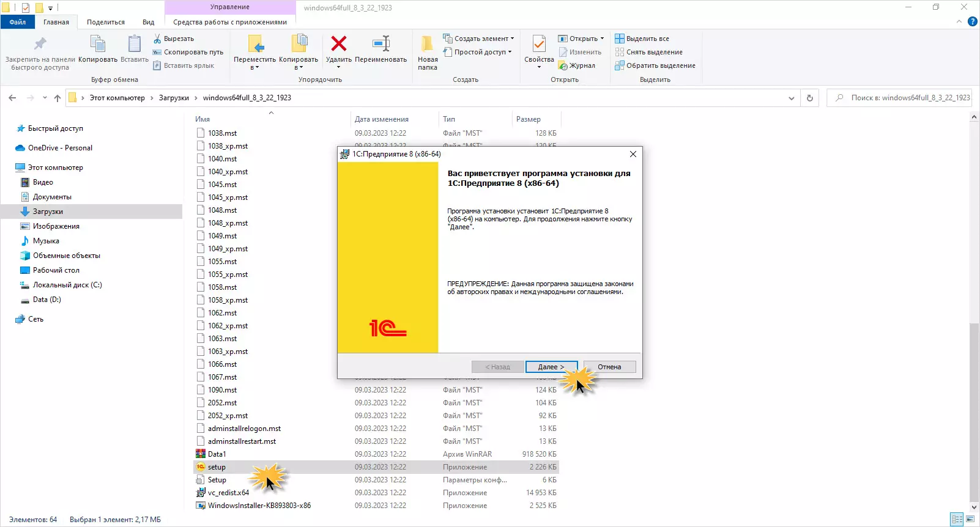Viewport: 980px width, 527px height.
Task: Select the vc_redist.x64 application file
Action: (x=376, y=493)
